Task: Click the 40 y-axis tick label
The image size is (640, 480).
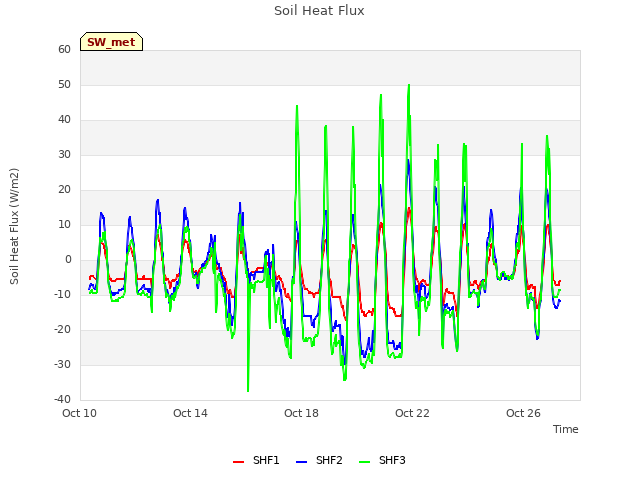Action: 64,120
